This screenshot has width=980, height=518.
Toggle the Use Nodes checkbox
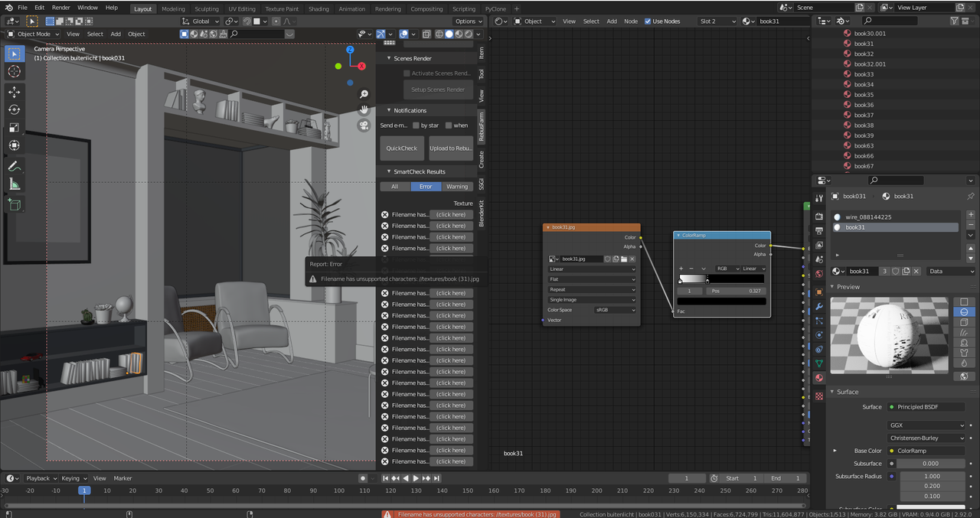pos(648,21)
